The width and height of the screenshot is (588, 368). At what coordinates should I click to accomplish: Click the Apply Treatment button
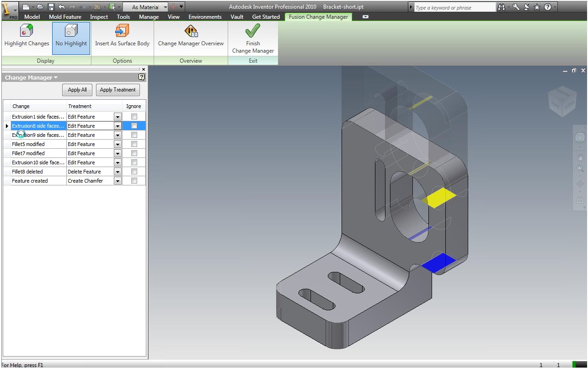tap(118, 90)
